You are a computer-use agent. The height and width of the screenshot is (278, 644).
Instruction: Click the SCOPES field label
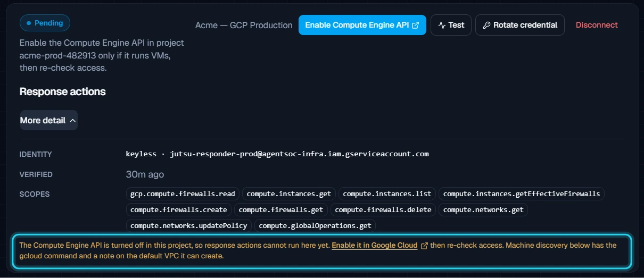pos(35,194)
